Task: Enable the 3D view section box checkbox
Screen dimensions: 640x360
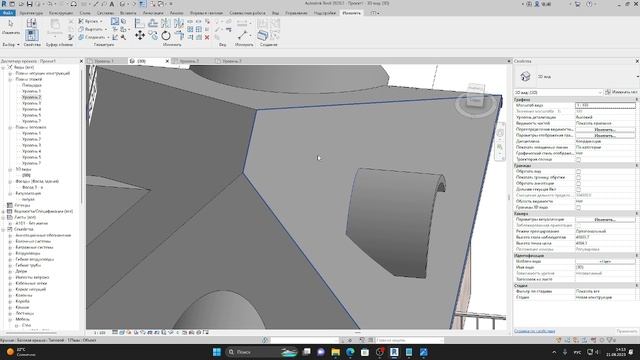Action: click(x=578, y=207)
